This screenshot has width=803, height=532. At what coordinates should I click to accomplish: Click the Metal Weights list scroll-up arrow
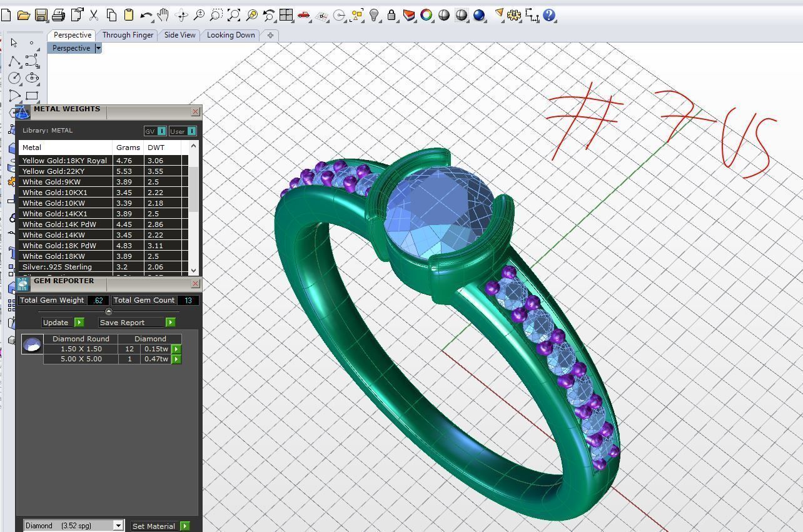193,146
